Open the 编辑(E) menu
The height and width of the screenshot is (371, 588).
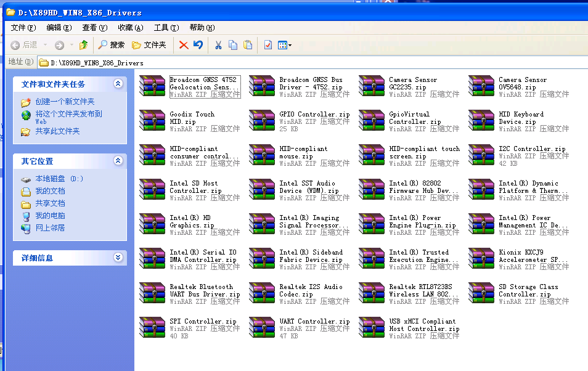(x=59, y=28)
